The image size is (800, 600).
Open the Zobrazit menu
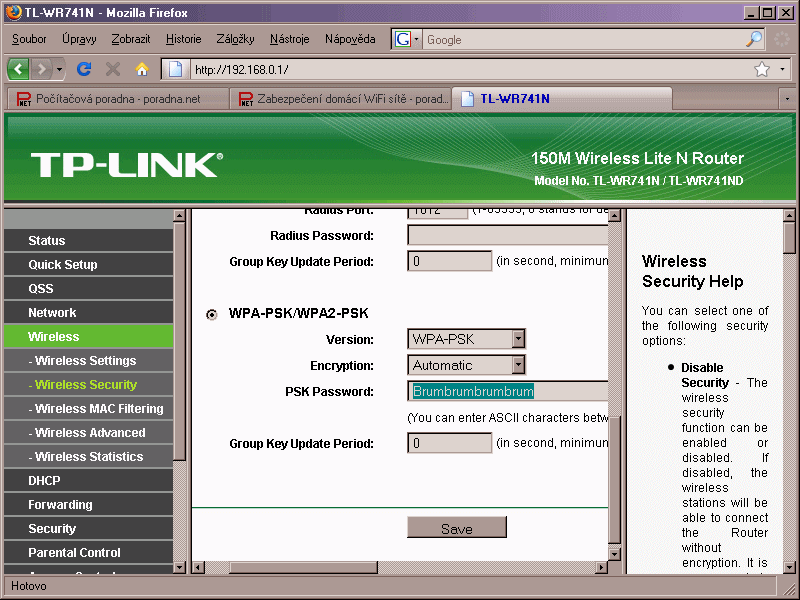click(131, 39)
